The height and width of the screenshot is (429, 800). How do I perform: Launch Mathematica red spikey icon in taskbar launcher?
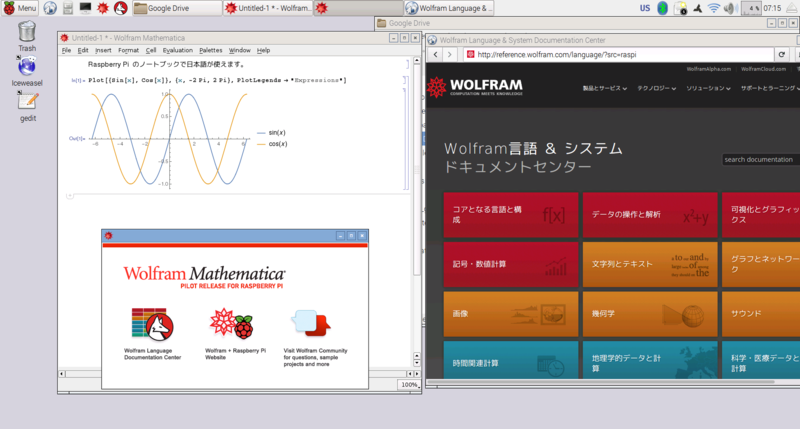point(103,8)
